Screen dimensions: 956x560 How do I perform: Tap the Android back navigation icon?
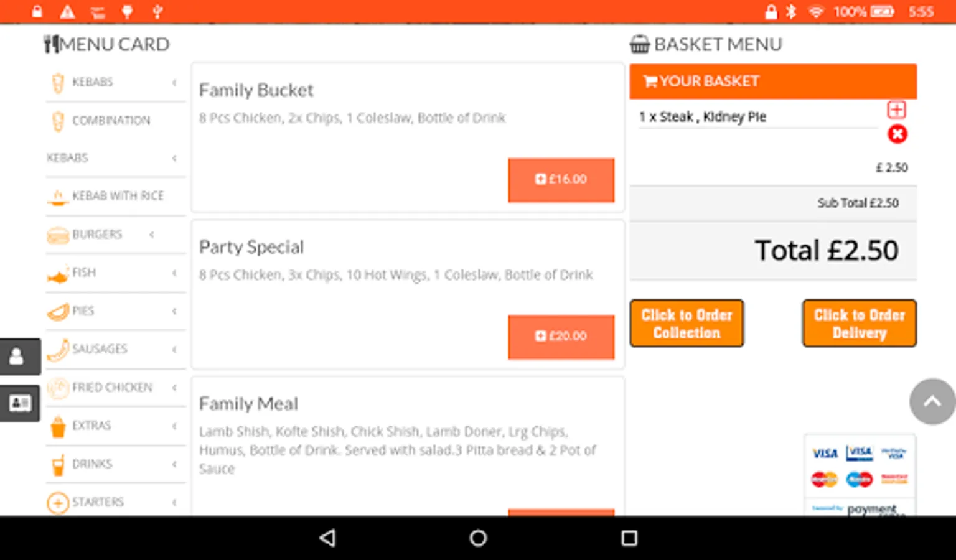pyautogui.click(x=328, y=538)
